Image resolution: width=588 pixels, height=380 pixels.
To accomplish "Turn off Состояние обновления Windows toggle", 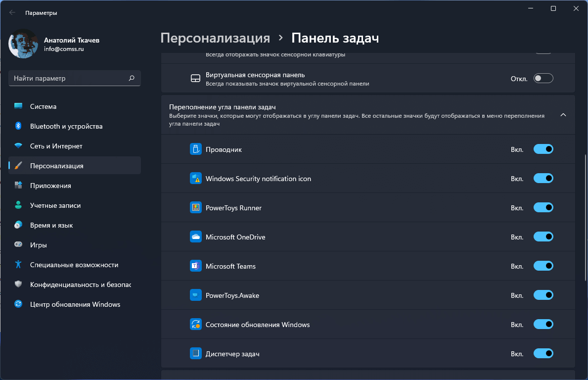I will tap(543, 324).
